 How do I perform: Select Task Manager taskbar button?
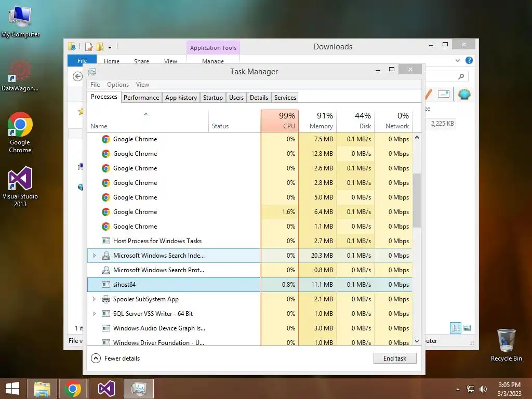pyautogui.click(x=139, y=389)
